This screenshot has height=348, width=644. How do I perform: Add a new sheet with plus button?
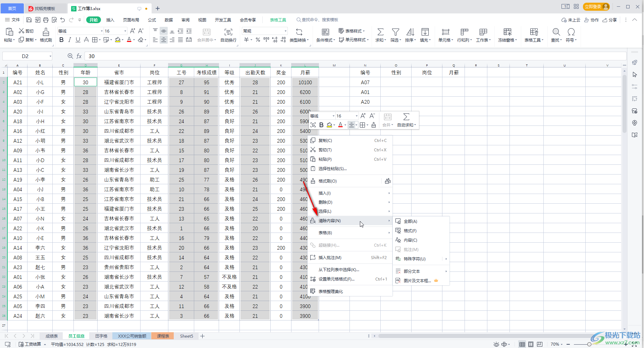(x=203, y=336)
